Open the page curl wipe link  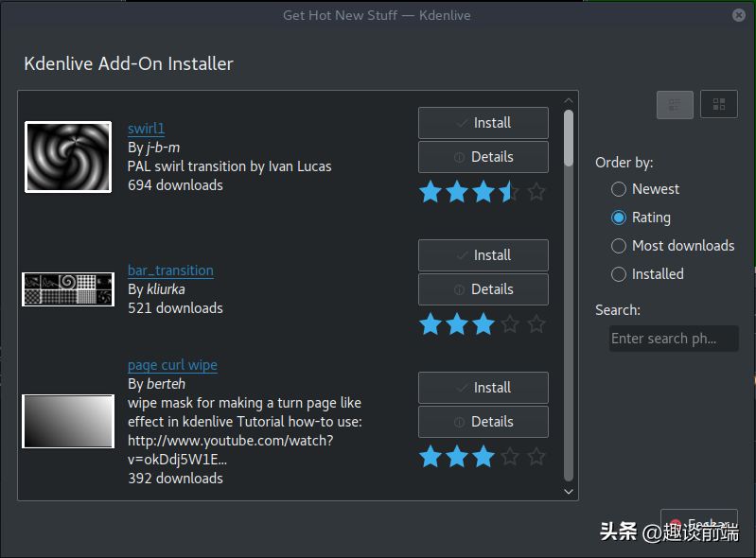click(172, 365)
